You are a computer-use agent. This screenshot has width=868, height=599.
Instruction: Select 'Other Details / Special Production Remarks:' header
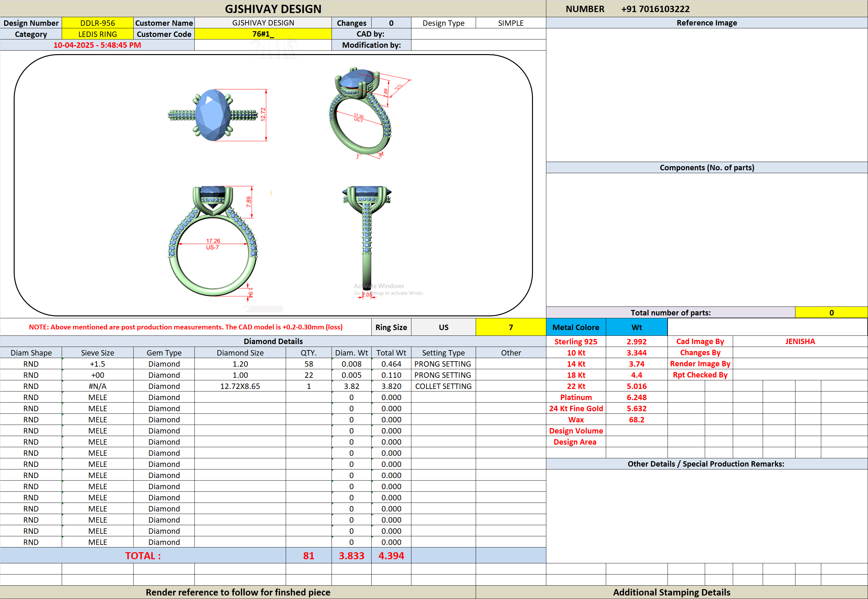coord(707,464)
